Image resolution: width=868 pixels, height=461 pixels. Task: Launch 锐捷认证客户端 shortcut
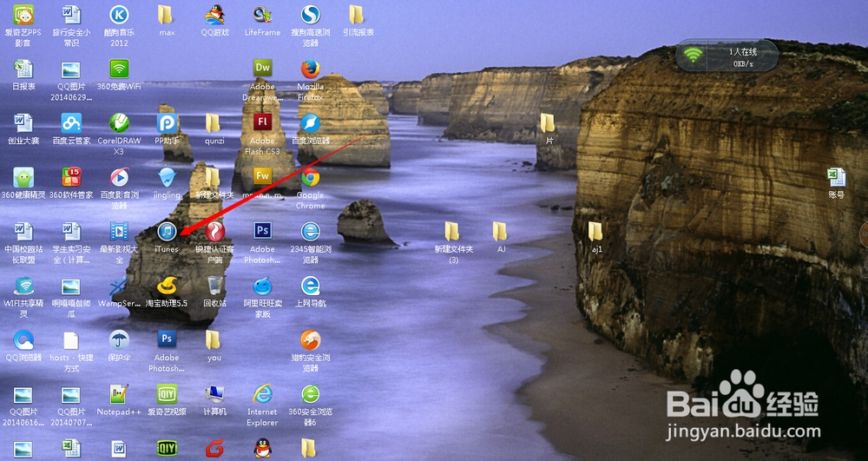click(x=214, y=231)
